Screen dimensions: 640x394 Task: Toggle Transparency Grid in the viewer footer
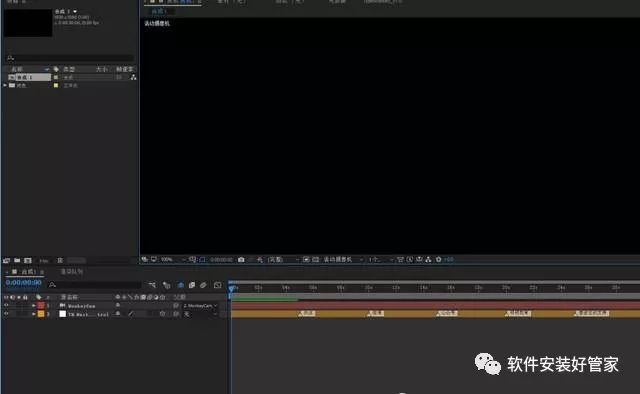pyautogui.click(x=316, y=260)
